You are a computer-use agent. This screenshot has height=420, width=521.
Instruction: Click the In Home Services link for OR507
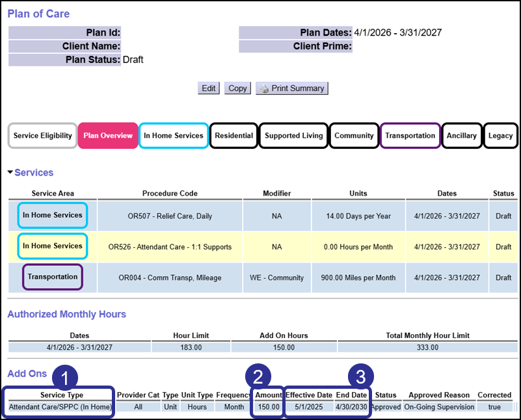[x=52, y=215]
